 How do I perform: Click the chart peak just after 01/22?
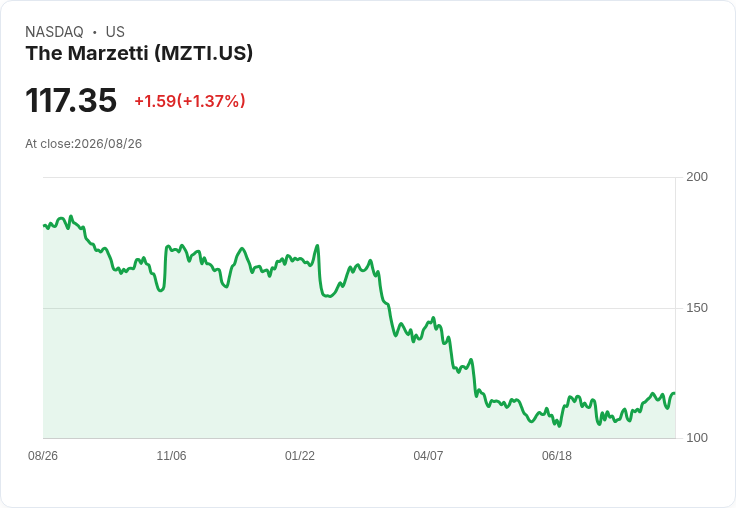(317, 246)
